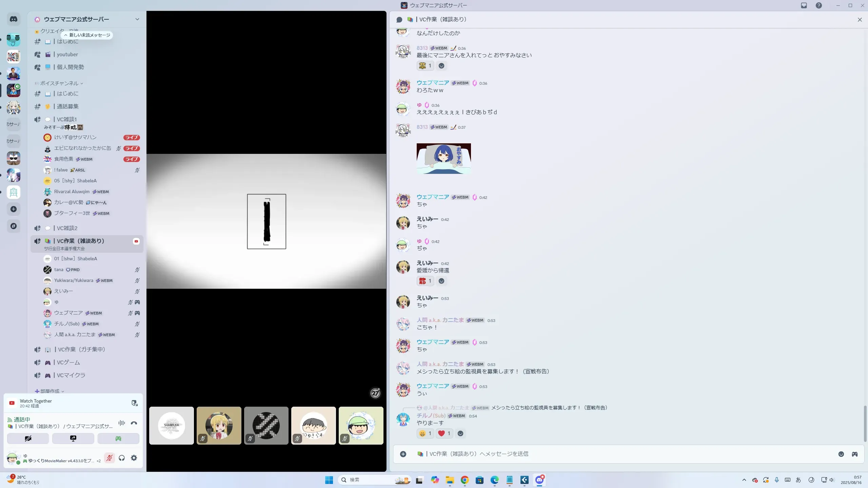Disconnect from the voice call

coord(134,423)
